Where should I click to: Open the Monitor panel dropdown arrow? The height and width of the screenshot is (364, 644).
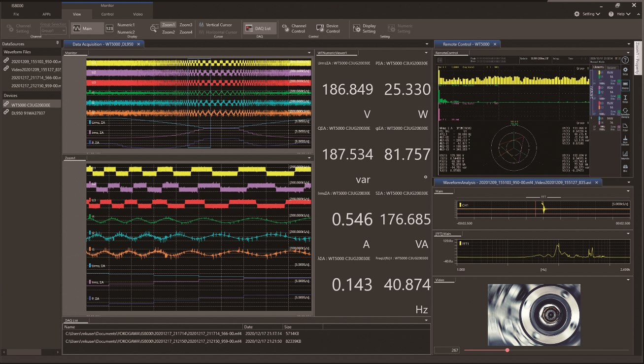point(309,52)
